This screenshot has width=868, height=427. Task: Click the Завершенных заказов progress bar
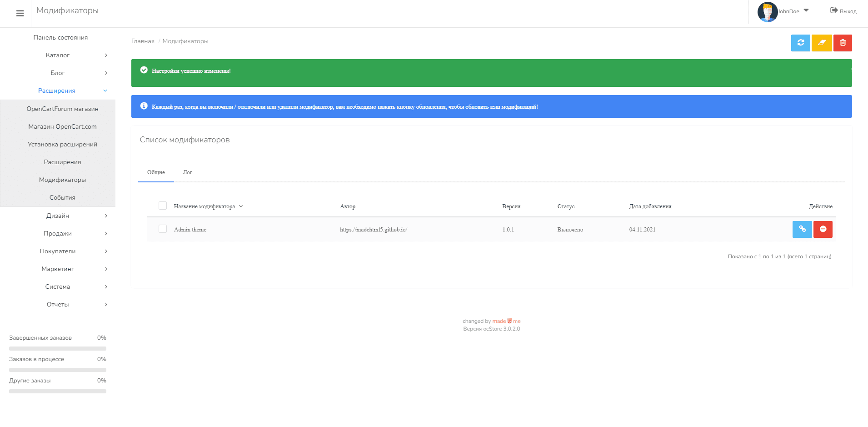tap(58, 348)
